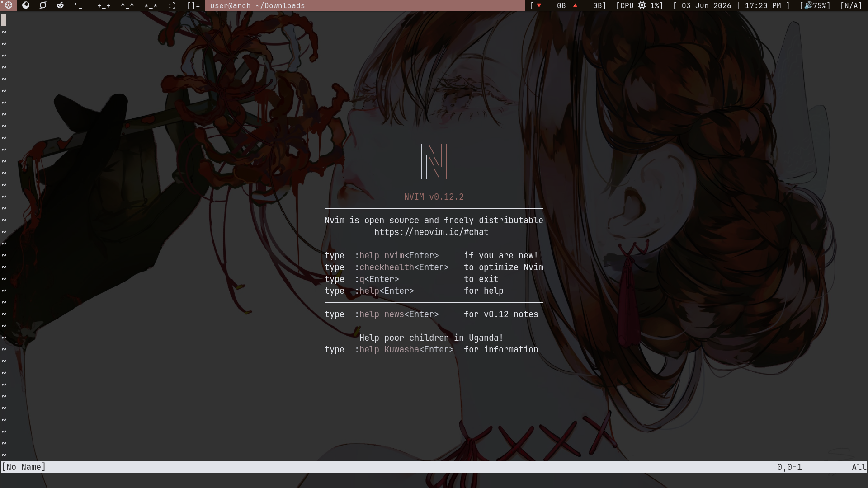Screen dimensions: 868x488
Task: Click the CPU chip icon in status bar
Action: (642, 5)
